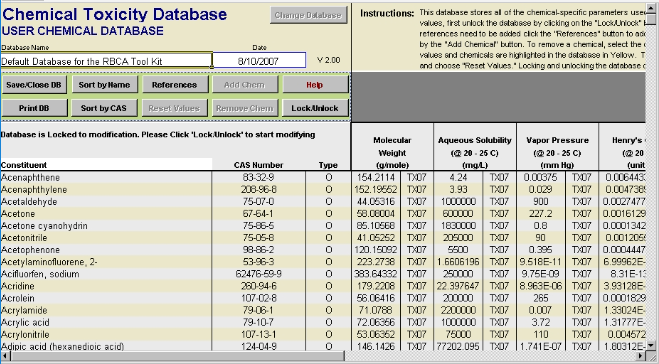Click CAS number 83-32-9
Image resolution: width=659 pixels, height=364 pixels.
(x=258, y=177)
